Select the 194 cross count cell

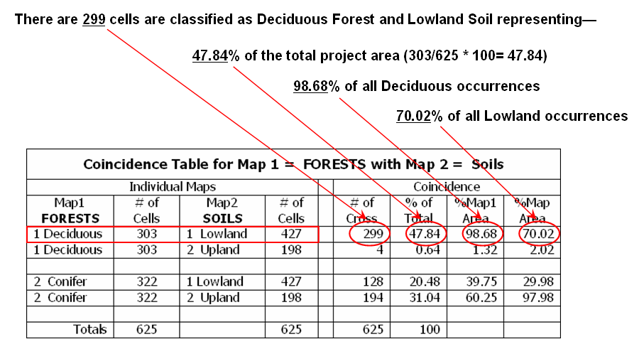[x=371, y=298]
